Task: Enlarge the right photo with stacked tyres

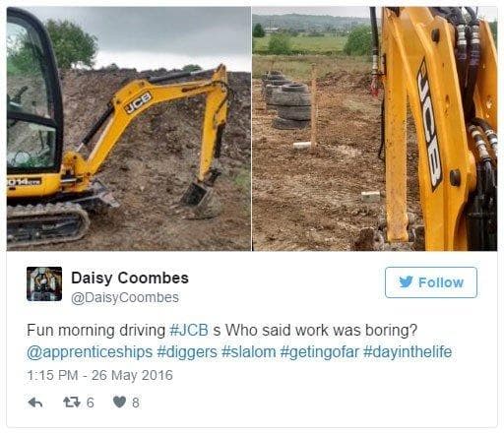Action: (375, 129)
